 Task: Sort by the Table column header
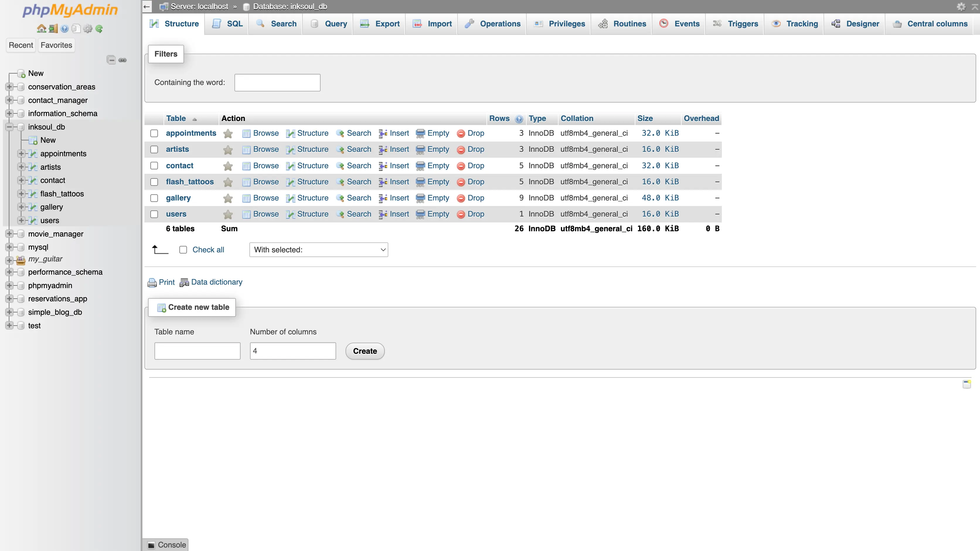[176, 118]
